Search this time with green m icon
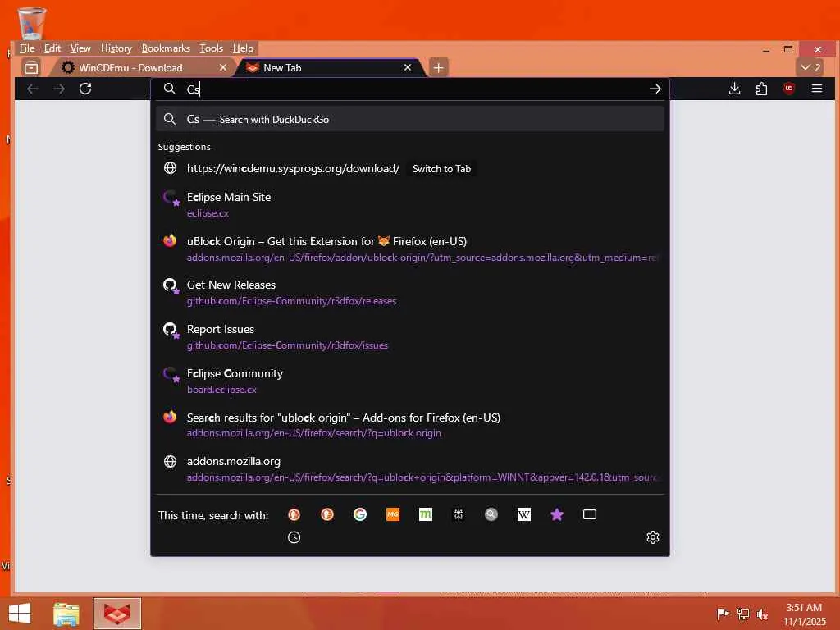This screenshot has height=630, width=840. point(426,514)
